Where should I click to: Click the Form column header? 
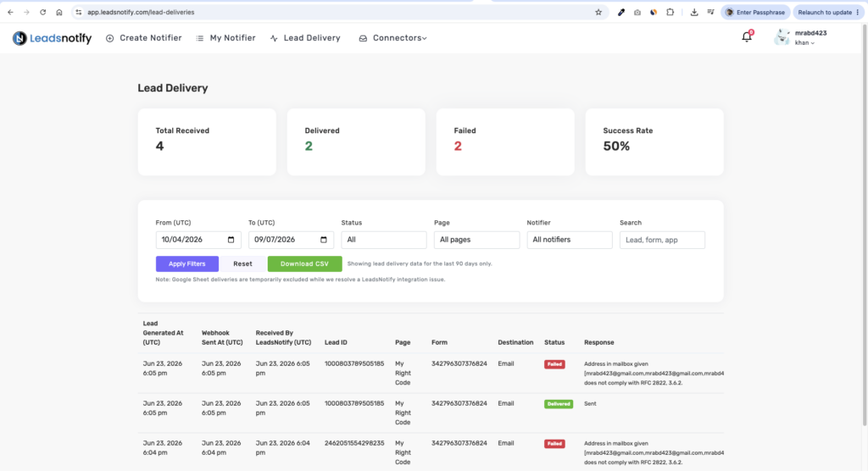440,342
